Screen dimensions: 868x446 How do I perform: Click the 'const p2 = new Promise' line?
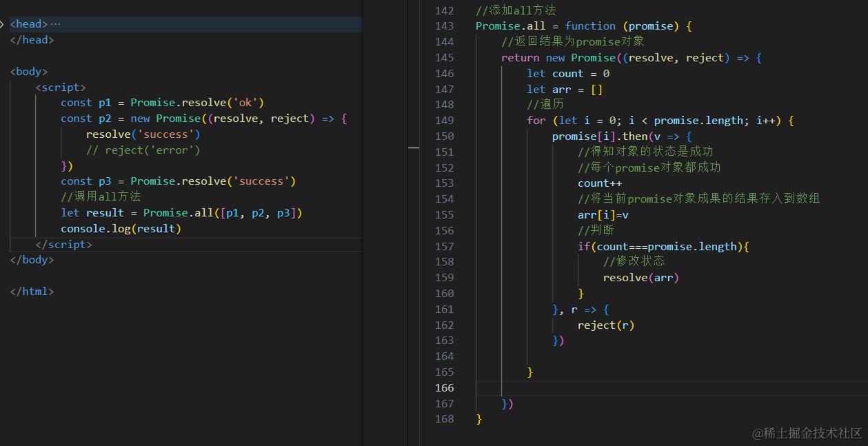[x=203, y=119]
